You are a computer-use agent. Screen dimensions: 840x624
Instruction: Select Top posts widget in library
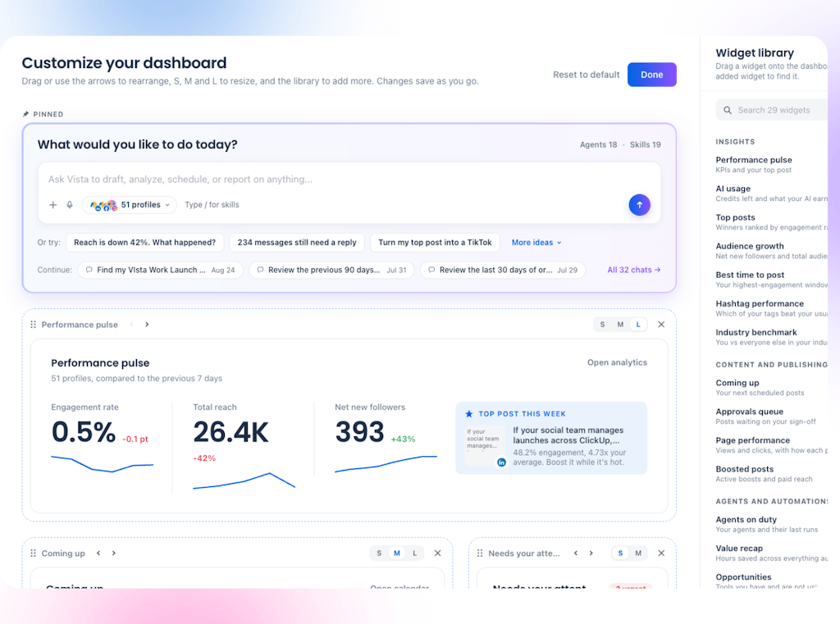[x=771, y=222]
